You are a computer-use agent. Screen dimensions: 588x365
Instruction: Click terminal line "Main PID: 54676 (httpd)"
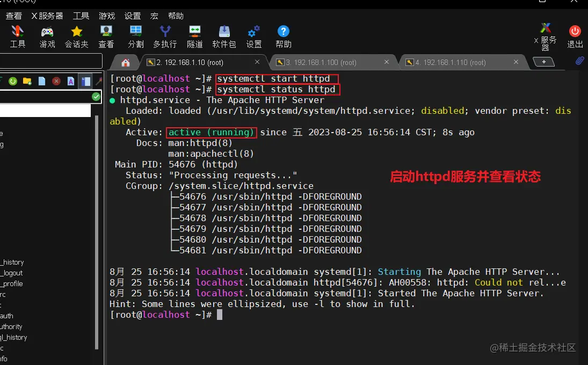pyautogui.click(x=176, y=164)
